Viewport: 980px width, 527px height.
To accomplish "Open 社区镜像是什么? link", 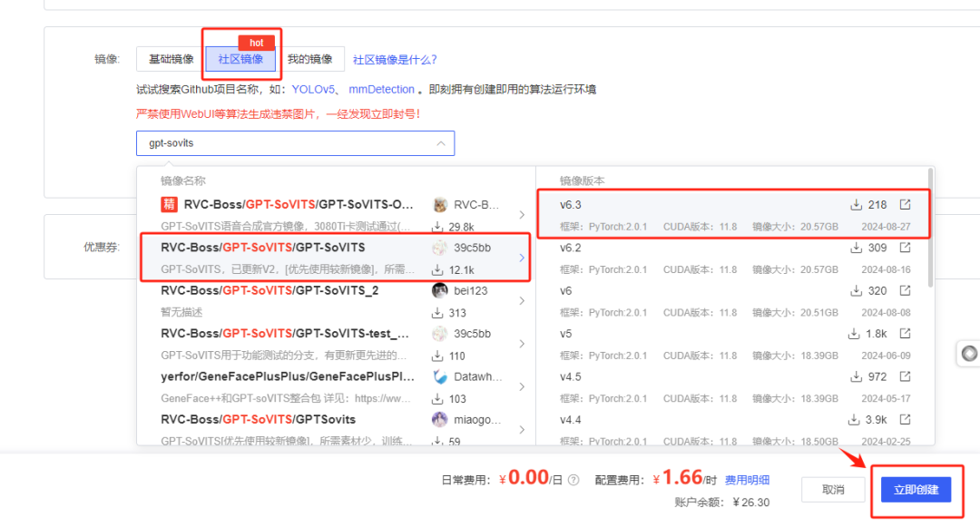I will [395, 60].
